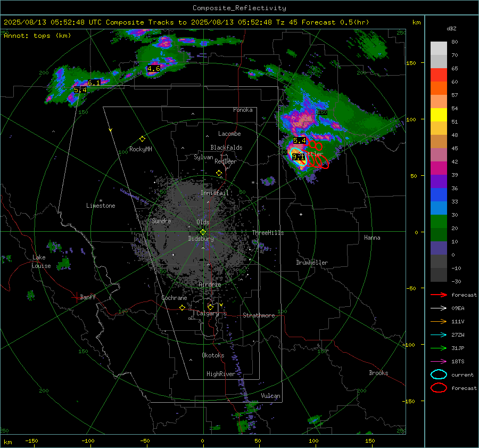Click the Lacombe city label
Viewport: 479px width, 448px height.
pyautogui.click(x=229, y=134)
